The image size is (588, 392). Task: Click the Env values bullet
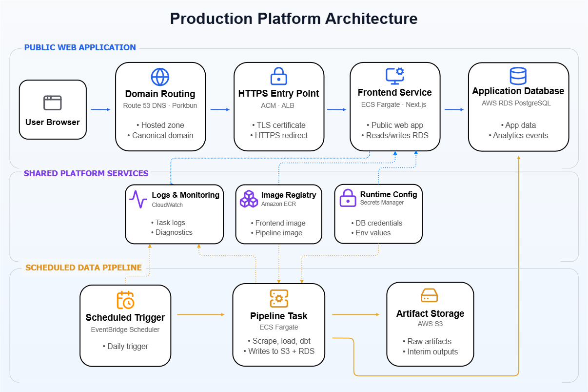tap(371, 233)
